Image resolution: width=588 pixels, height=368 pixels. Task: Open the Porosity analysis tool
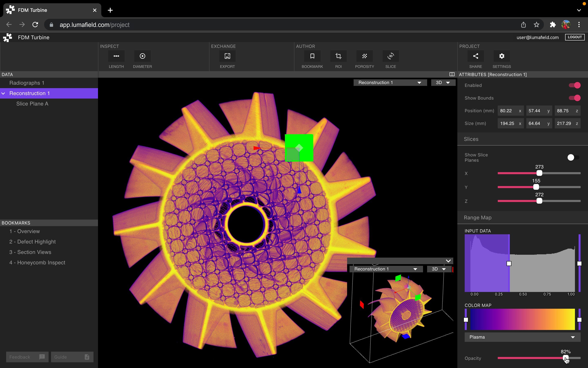[364, 56]
